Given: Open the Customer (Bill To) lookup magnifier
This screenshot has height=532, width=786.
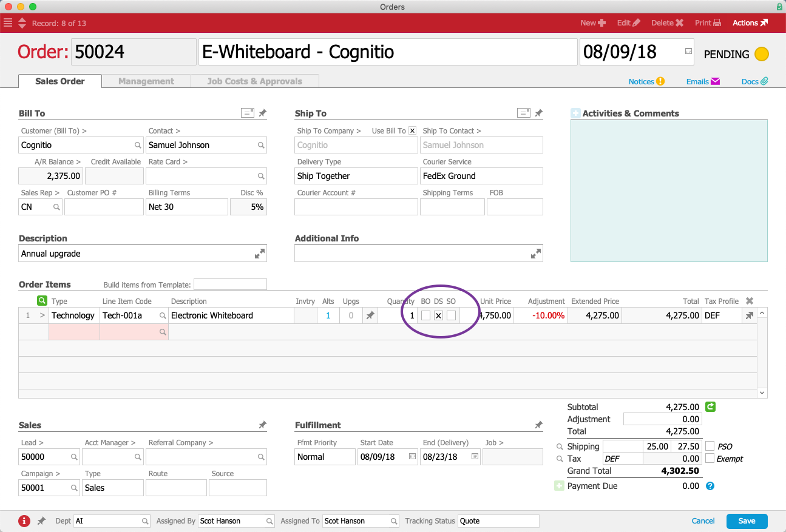Looking at the screenshot, I should point(138,146).
